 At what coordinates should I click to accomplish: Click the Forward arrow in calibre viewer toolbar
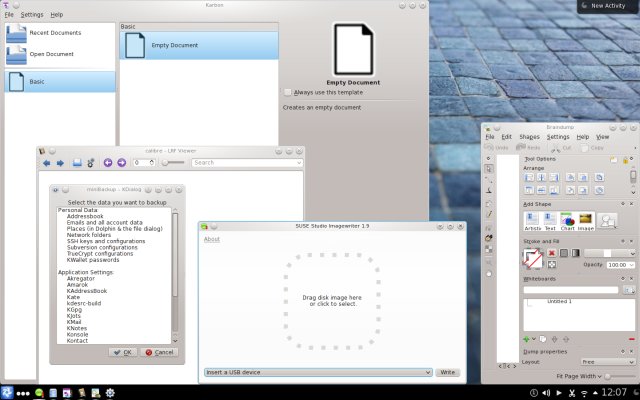click(60, 162)
